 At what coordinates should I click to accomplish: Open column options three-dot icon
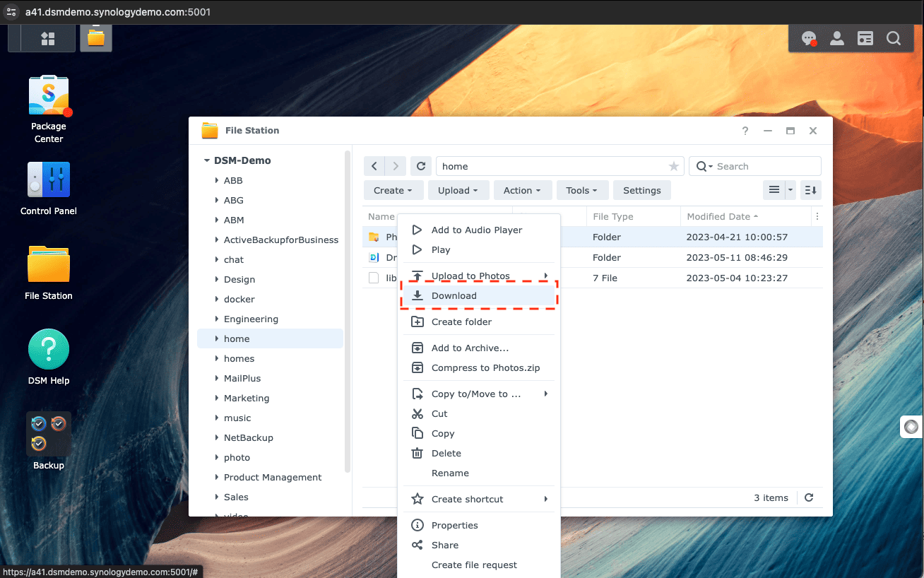pos(817,216)
